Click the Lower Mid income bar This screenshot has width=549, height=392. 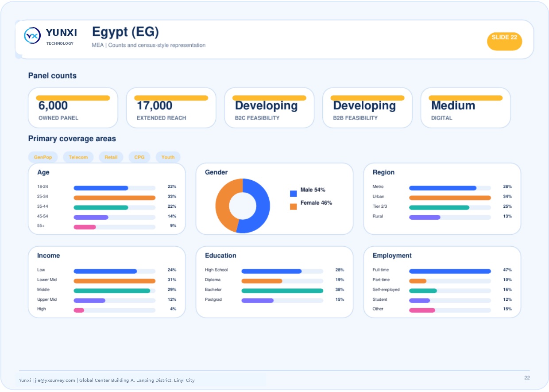coord(114,281)
